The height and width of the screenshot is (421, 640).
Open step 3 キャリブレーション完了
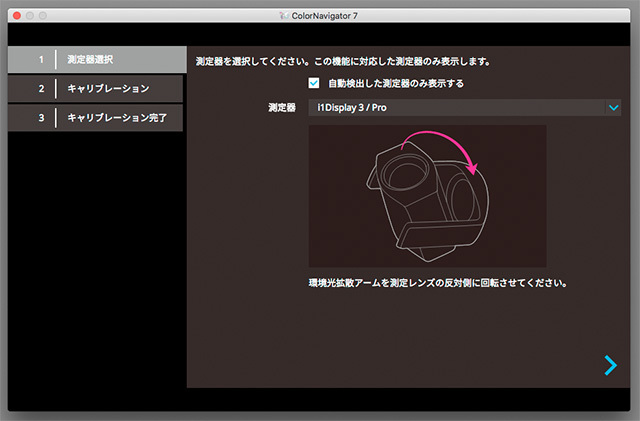[95, 118]
